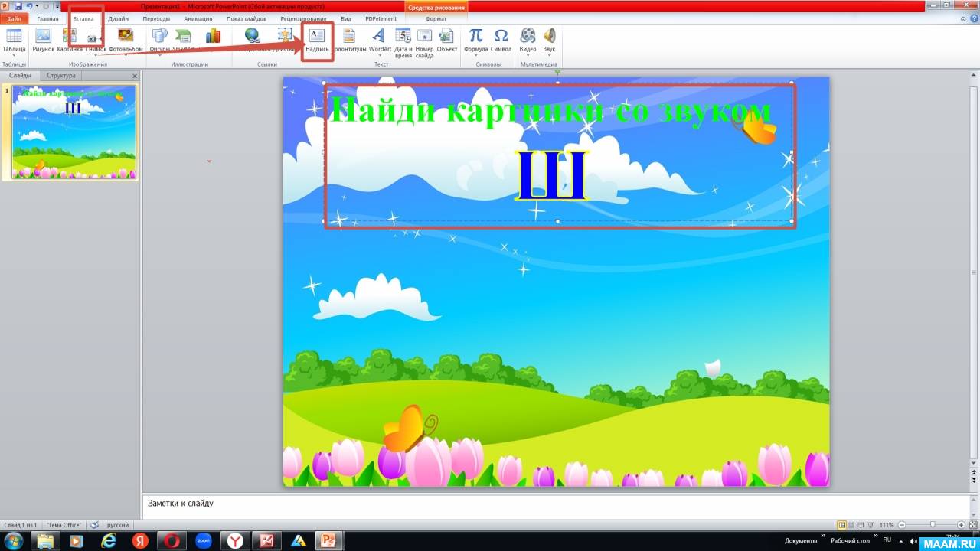Insert a Символ (omega icon)
Screen dimensions: 980x551
pos(501,38)
